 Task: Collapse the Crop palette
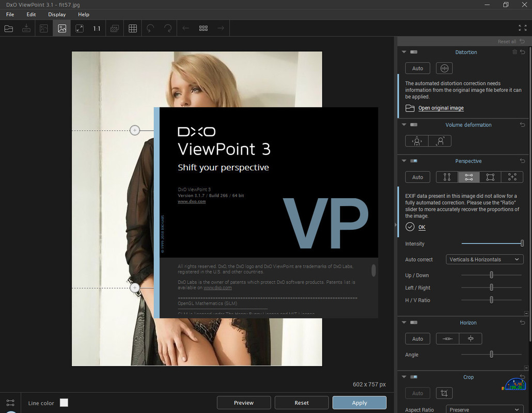click(x=404, y=377)
